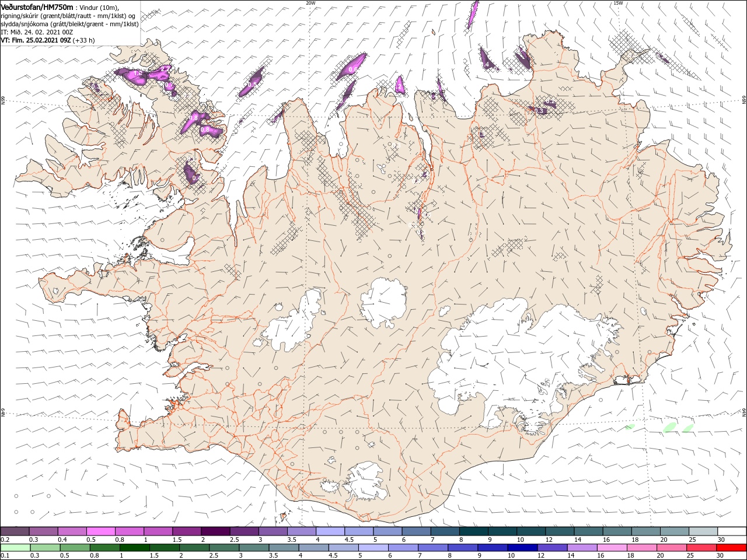Pick the light periwinkle swatch labeled 5 in bottom row
This screenshot has height=560, width=747.
pyautogui.click(x=373, y=548)
